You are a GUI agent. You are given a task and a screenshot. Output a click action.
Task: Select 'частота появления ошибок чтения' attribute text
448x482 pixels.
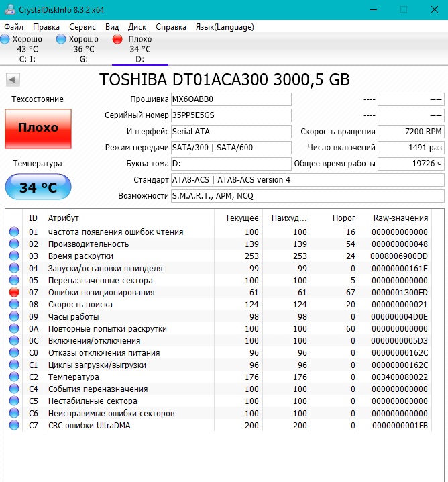(x=116, y=232)
